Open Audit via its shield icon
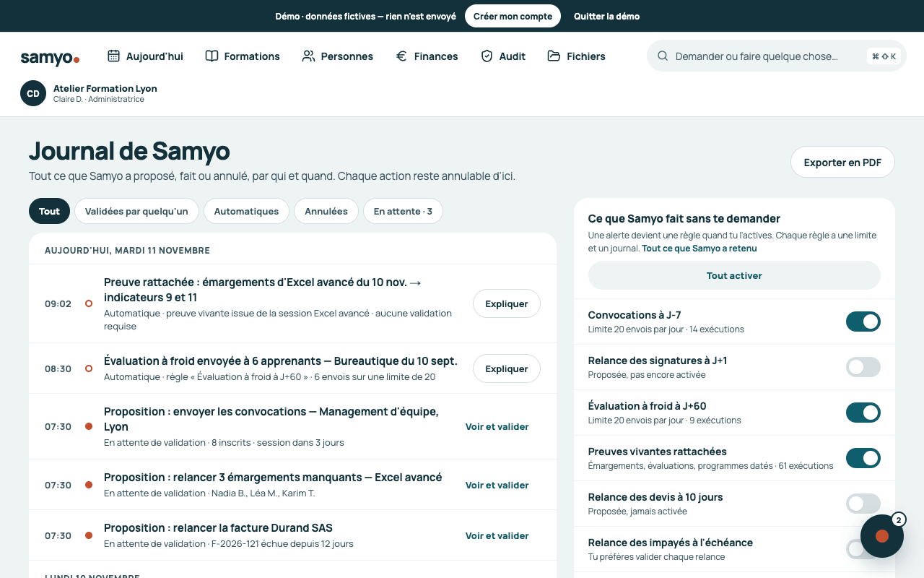Image resolution: width=924 pixels, height=578 pixels. point(487,56)
